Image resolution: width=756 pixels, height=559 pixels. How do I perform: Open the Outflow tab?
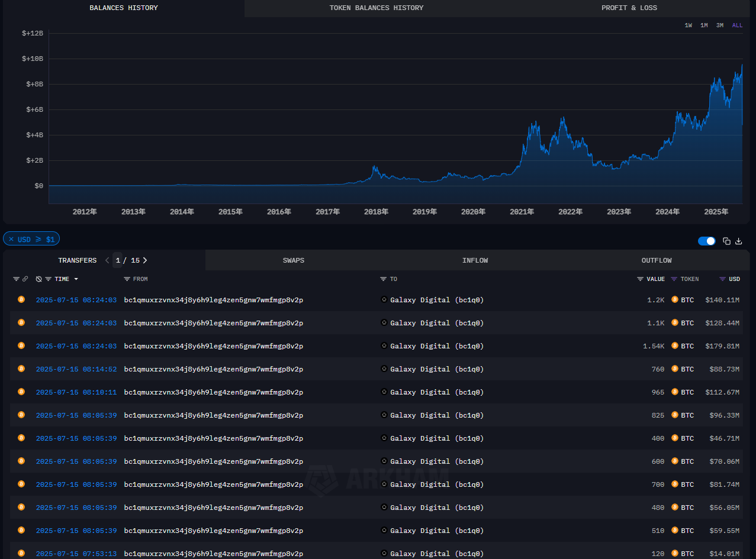(x=657, y=260)
